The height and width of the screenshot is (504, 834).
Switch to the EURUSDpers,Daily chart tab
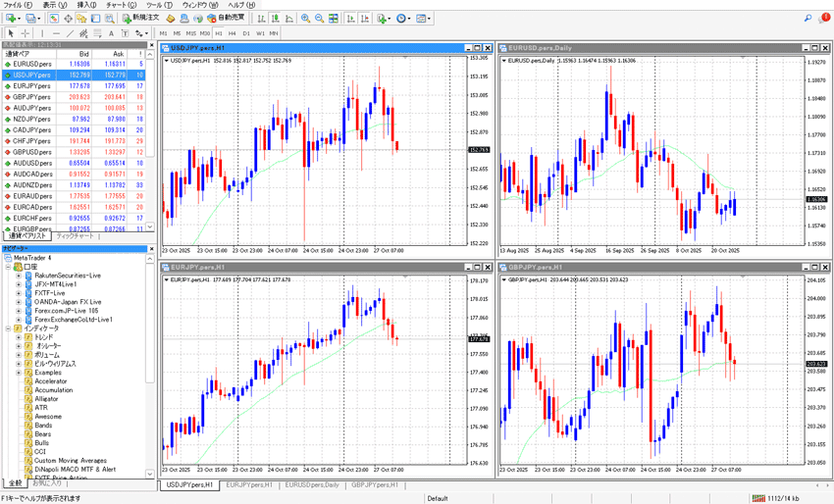312,484
